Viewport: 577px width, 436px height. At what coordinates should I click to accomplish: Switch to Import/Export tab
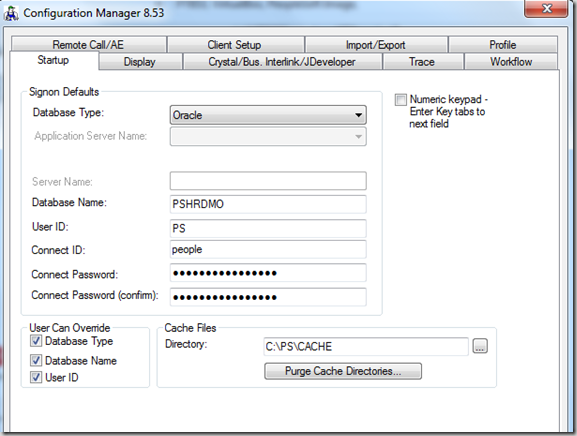[x=376, y=45]
